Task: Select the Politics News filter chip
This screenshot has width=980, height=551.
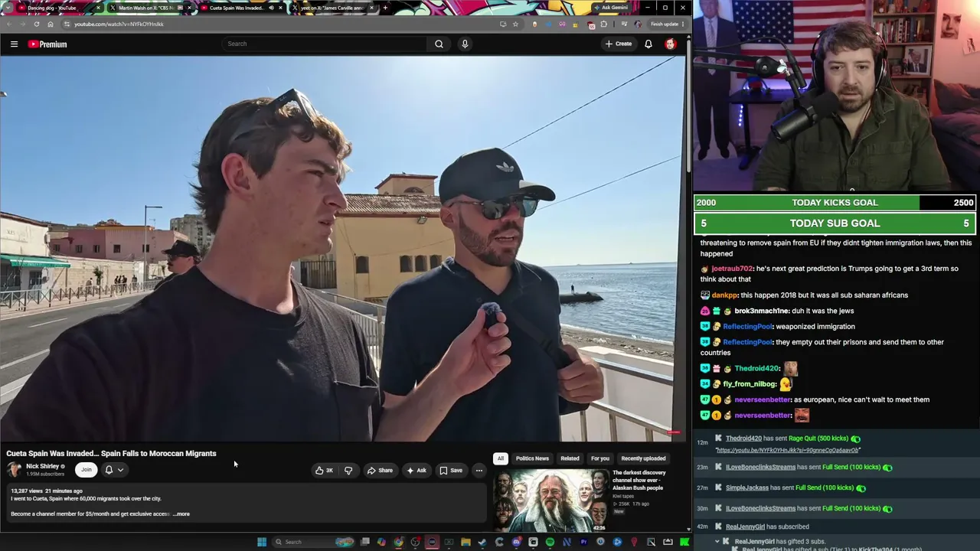Action: [532, 458]
